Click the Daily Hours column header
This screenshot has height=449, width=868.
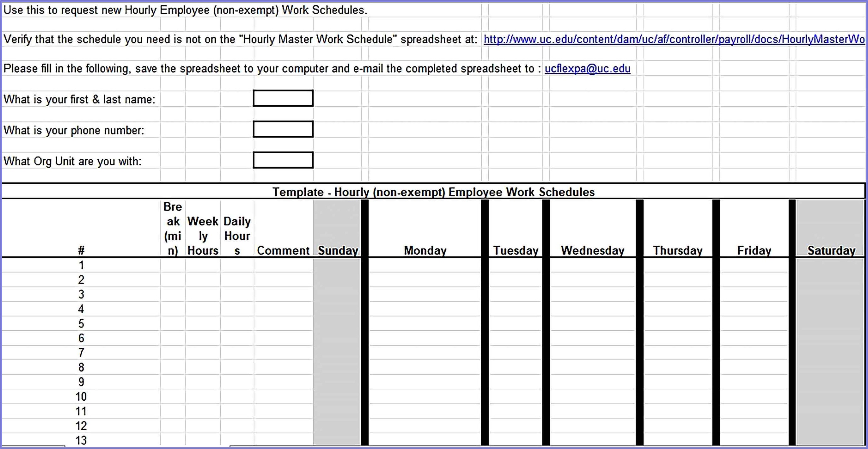(237, 236)
